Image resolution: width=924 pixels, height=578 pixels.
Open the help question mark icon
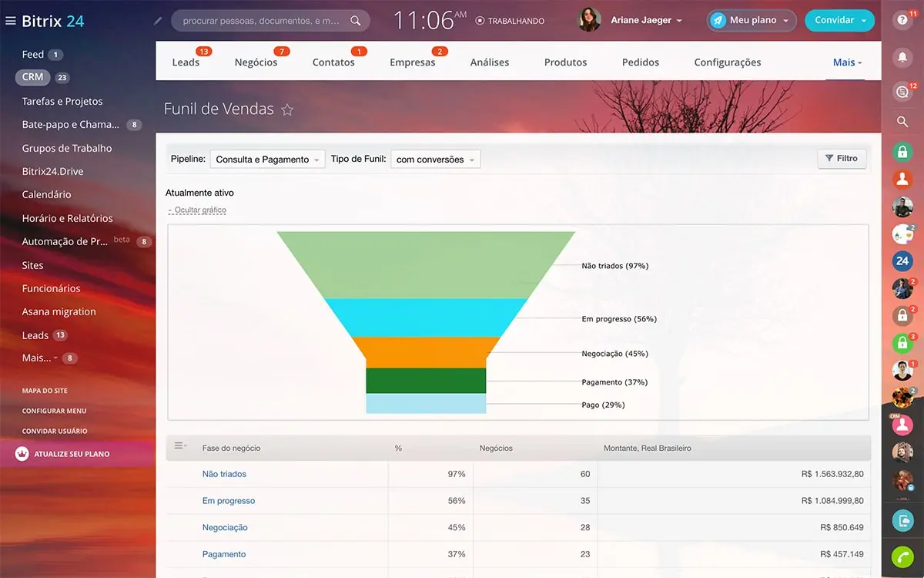tap(902, 21)
